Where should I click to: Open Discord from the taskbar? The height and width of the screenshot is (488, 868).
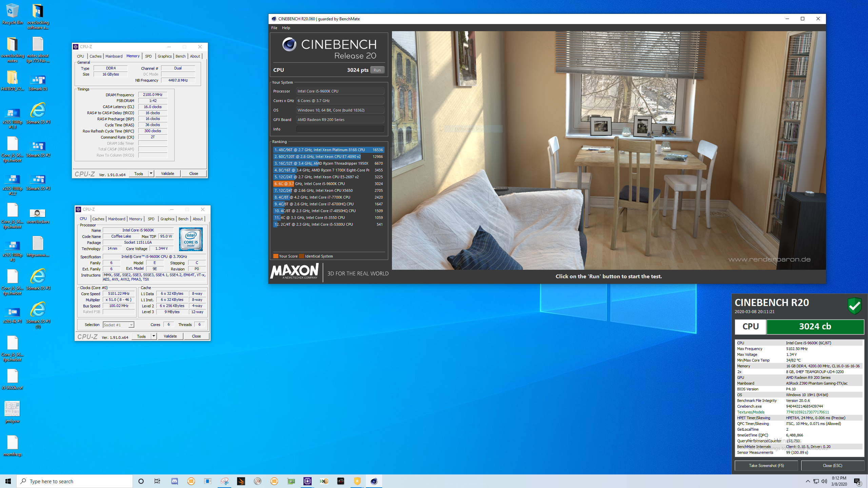175,481
